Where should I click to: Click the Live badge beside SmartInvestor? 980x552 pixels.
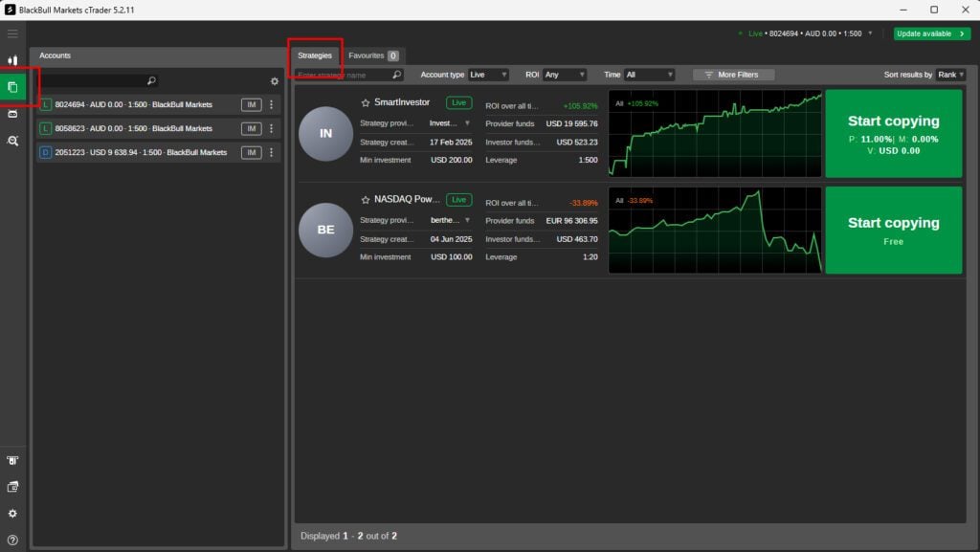click(x=458, y=102)
